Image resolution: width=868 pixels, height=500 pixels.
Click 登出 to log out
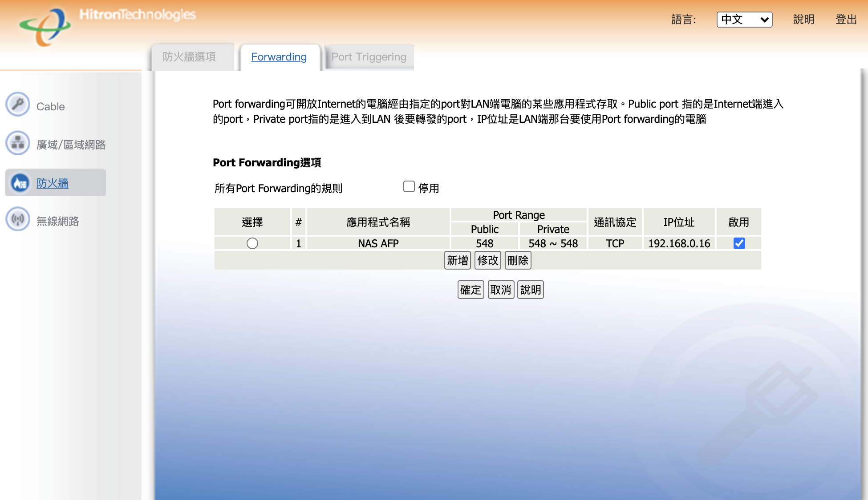tap(846, 20)
